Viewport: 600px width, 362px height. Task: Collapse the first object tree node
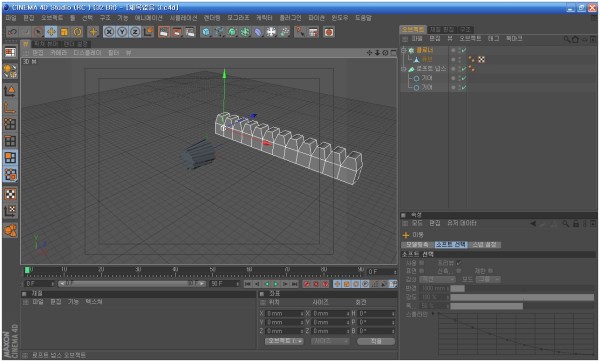coord(404,50)
